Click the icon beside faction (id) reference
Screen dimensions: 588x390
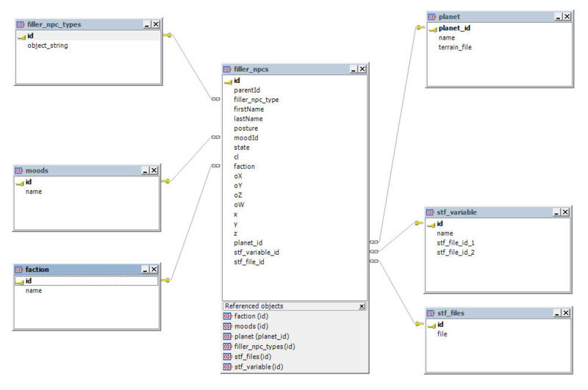(x=227, y=316)
